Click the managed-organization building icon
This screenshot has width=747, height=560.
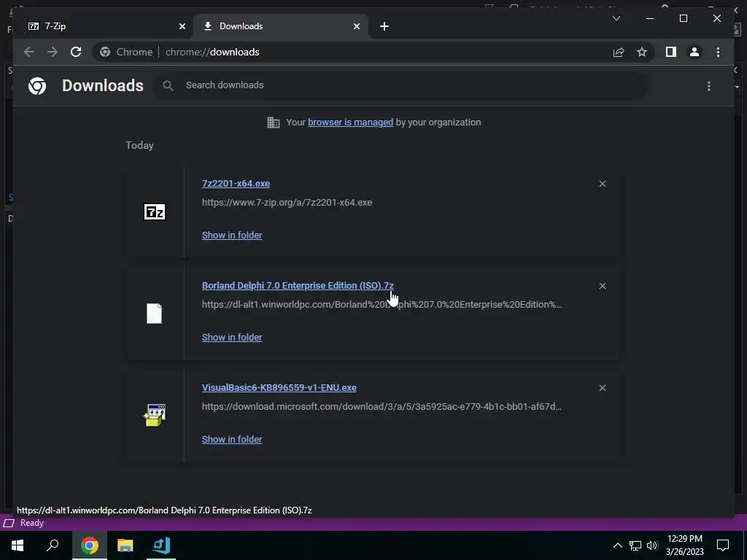[x=274, y=122]
